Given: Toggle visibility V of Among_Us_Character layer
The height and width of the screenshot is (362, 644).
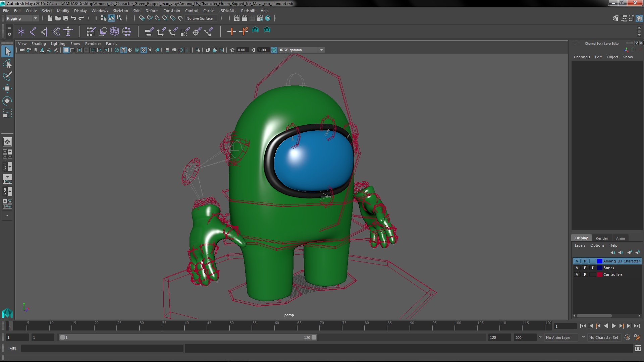Looking at the screenshot, I should tap(577, 261).
